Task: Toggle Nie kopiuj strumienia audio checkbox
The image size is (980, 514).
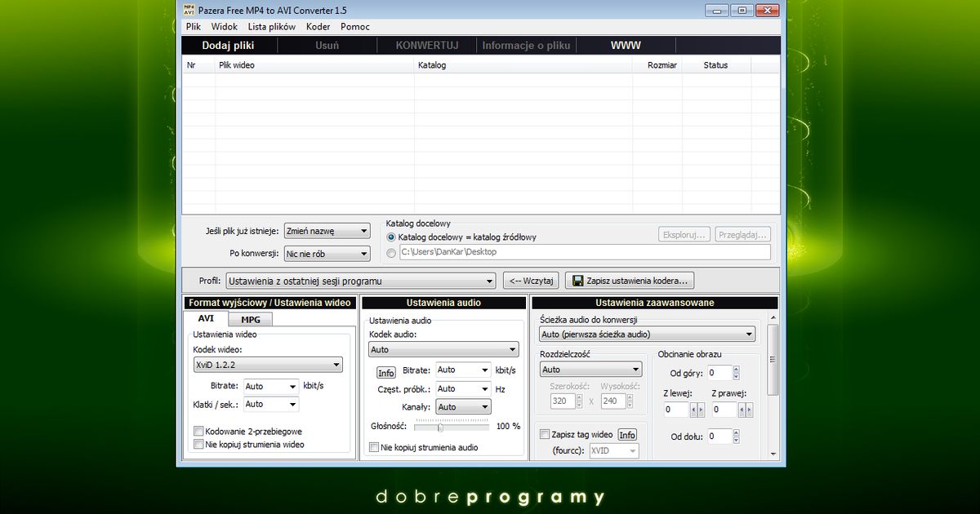Action: point(374,447)
